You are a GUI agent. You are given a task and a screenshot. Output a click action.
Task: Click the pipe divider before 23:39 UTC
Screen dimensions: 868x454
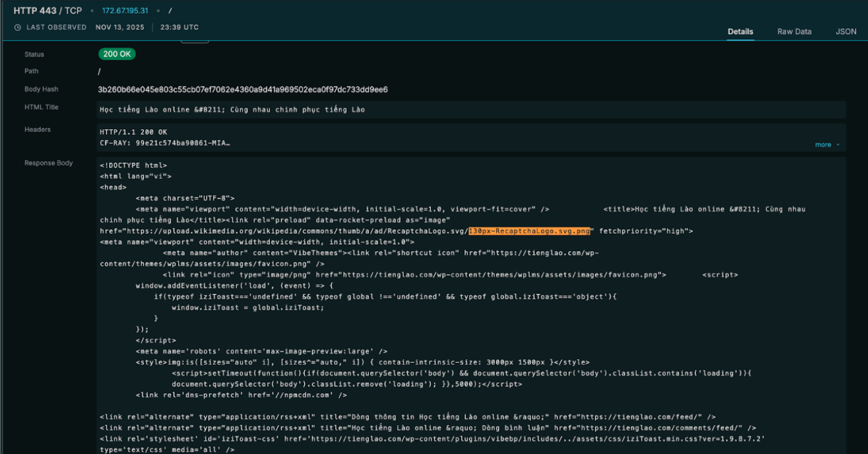(152, 27)
